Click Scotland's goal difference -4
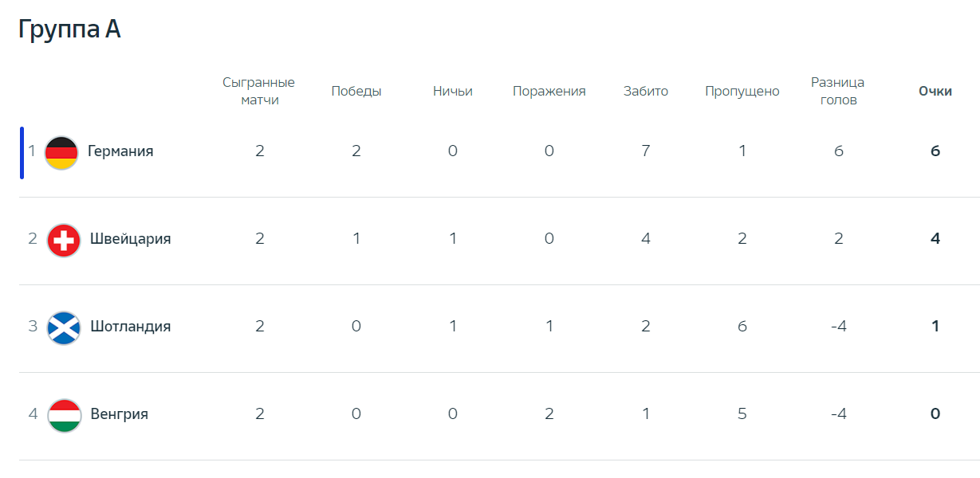This screenshot has height=478, width=980. pos(838,327)
